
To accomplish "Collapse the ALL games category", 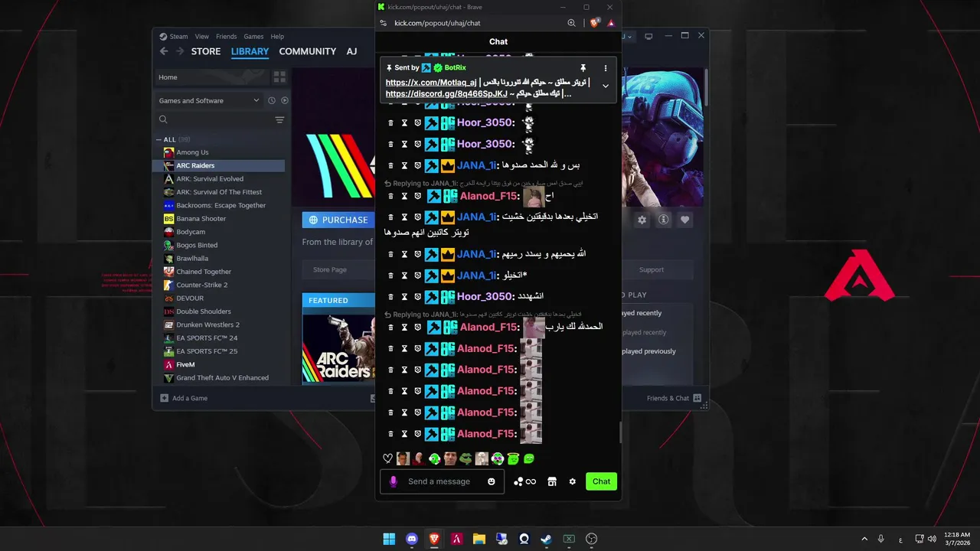I will pos(158,139).
